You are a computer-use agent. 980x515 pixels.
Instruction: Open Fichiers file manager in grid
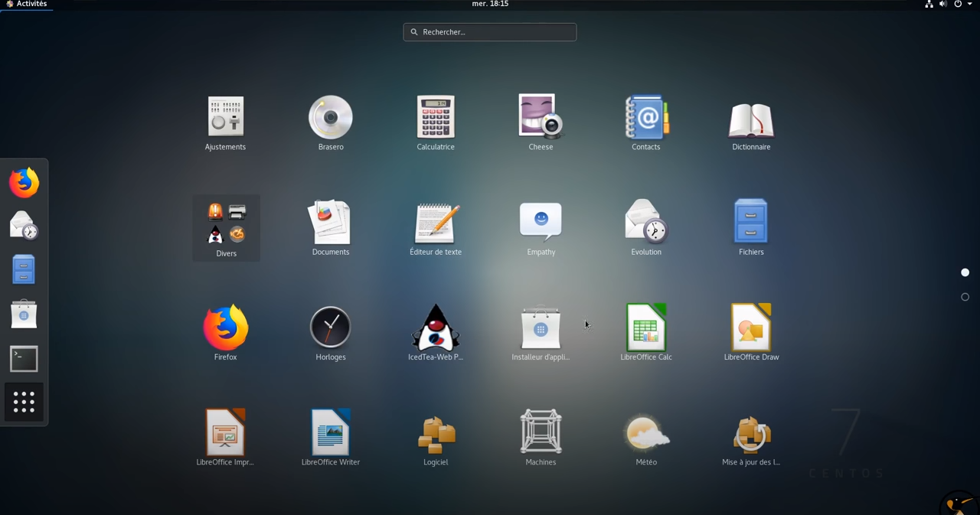coord(751,227)
